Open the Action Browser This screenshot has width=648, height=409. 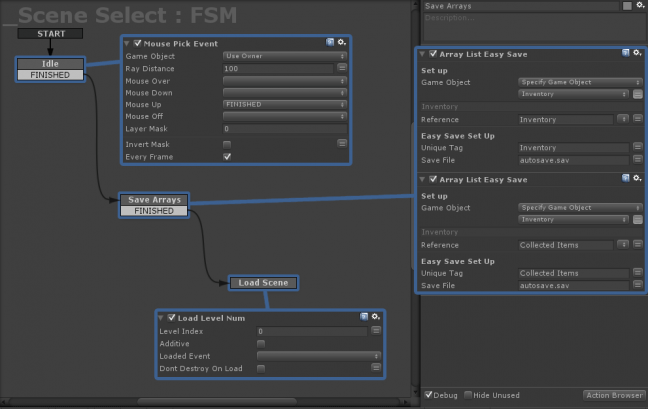614,395
